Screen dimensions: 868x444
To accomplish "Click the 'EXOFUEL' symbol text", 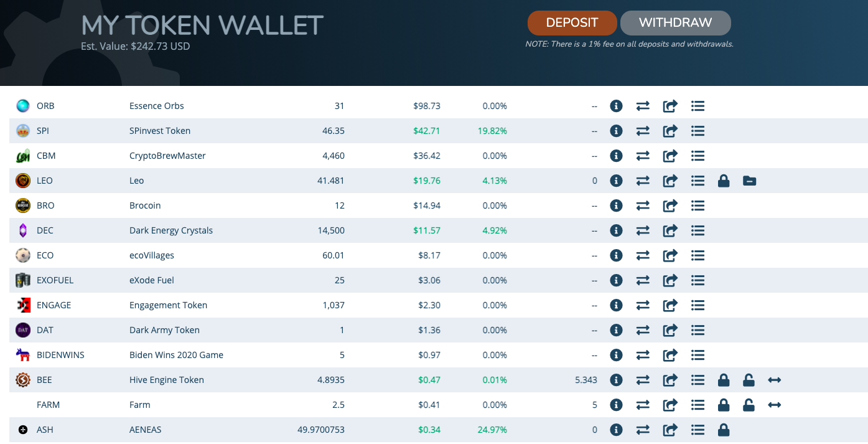I will [55, 280].
